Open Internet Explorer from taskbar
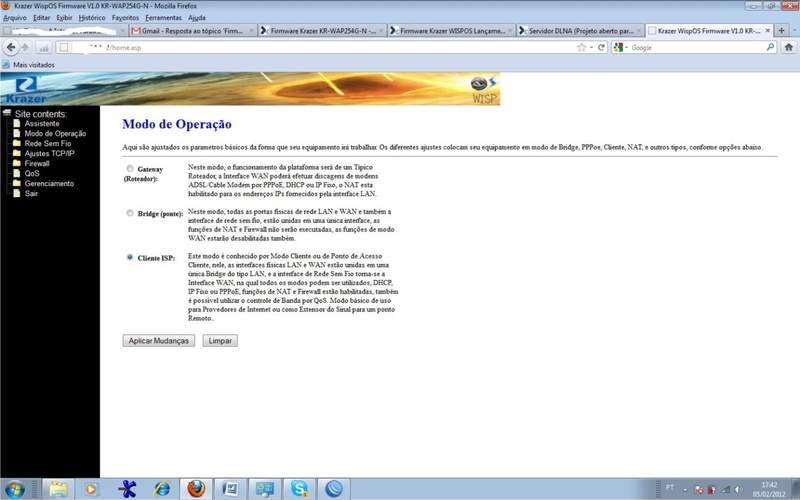This screenshot has width=800, height=500. pos(162,489)
